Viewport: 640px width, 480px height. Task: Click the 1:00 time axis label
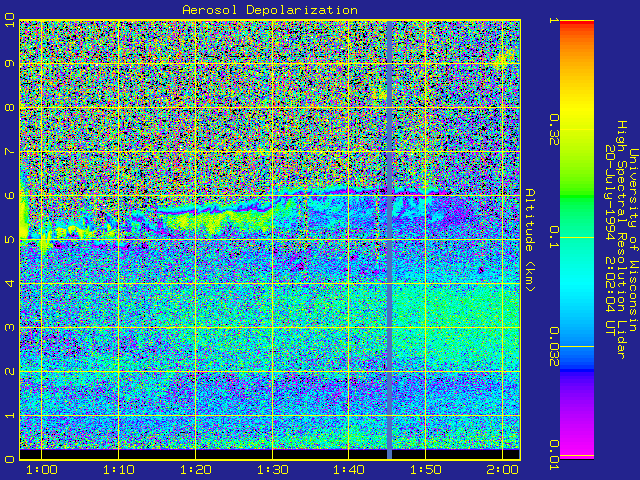pos(41,469)
